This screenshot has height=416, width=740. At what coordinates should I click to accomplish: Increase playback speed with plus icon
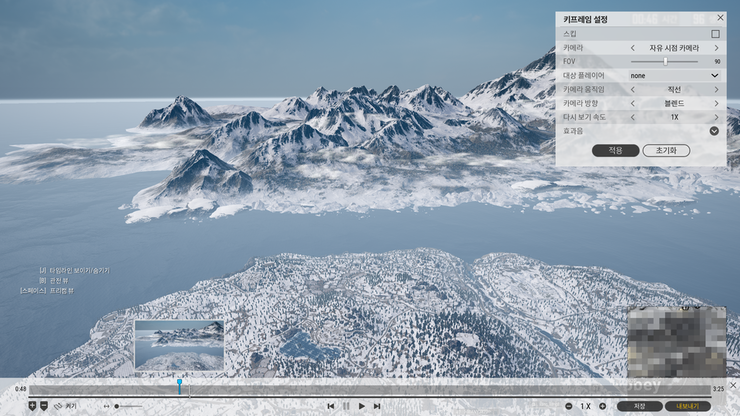click(602, 406)
